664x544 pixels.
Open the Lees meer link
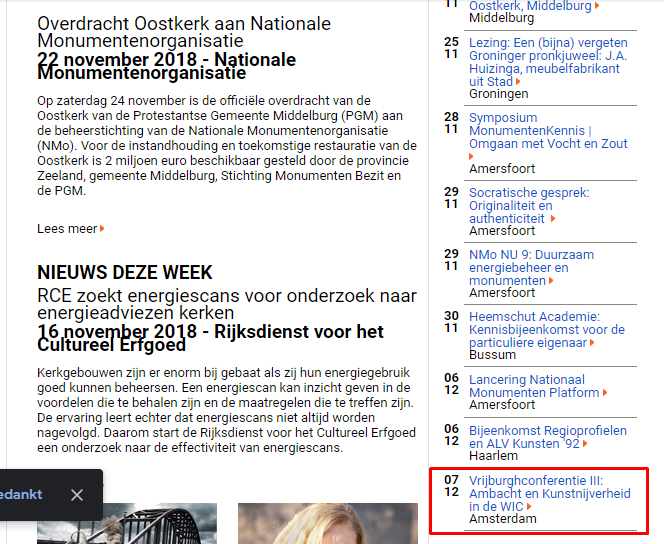point(67,229)
